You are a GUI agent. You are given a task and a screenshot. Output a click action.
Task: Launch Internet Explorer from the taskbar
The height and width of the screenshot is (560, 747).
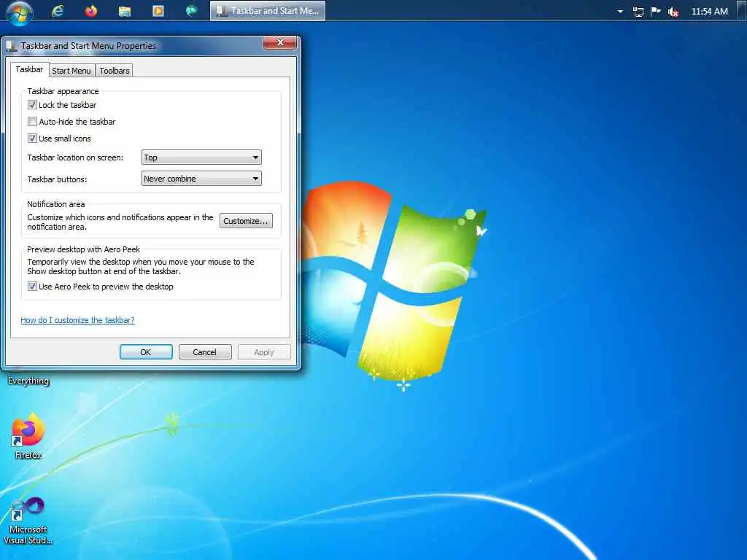pyautogui.click(x=57, y=11)
